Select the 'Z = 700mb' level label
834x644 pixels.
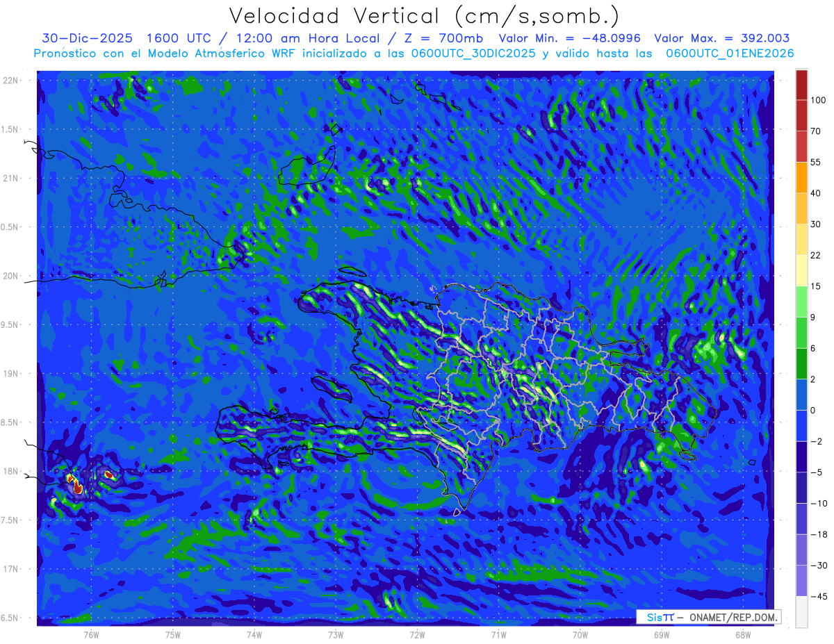click(x=443, y=38)
